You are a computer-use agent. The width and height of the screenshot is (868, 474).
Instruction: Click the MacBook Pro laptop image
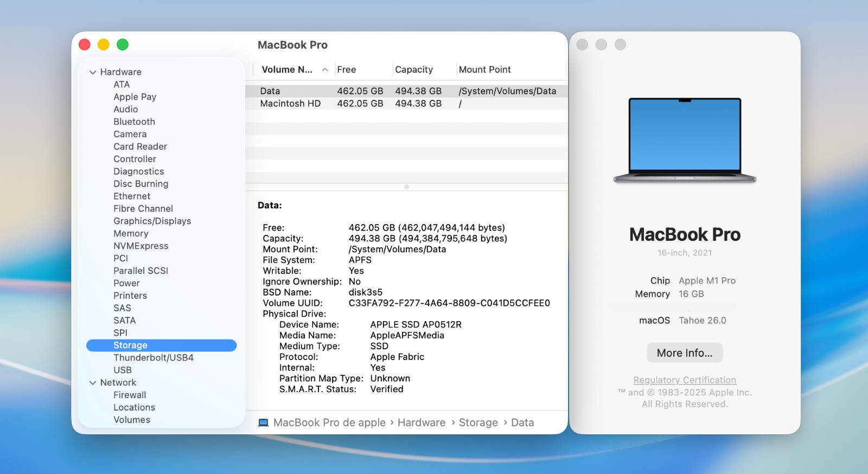(x=685, y=140)
